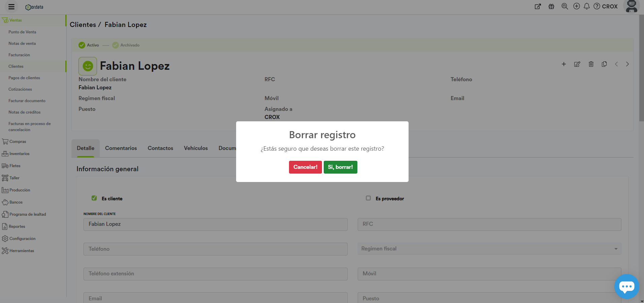Go to previous record chevron
Image resolution: width=644 pixels, height=303 pixels.
coord(616,64)
